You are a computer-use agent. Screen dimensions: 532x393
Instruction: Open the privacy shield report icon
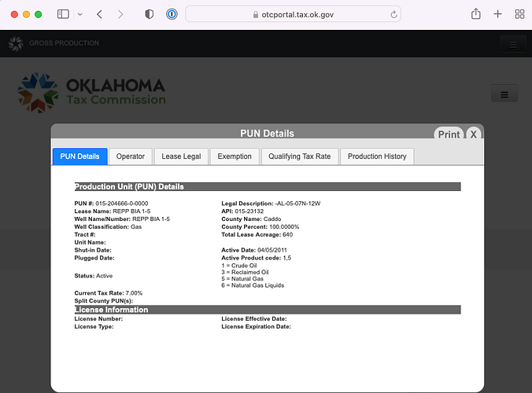tap(150, 14)
